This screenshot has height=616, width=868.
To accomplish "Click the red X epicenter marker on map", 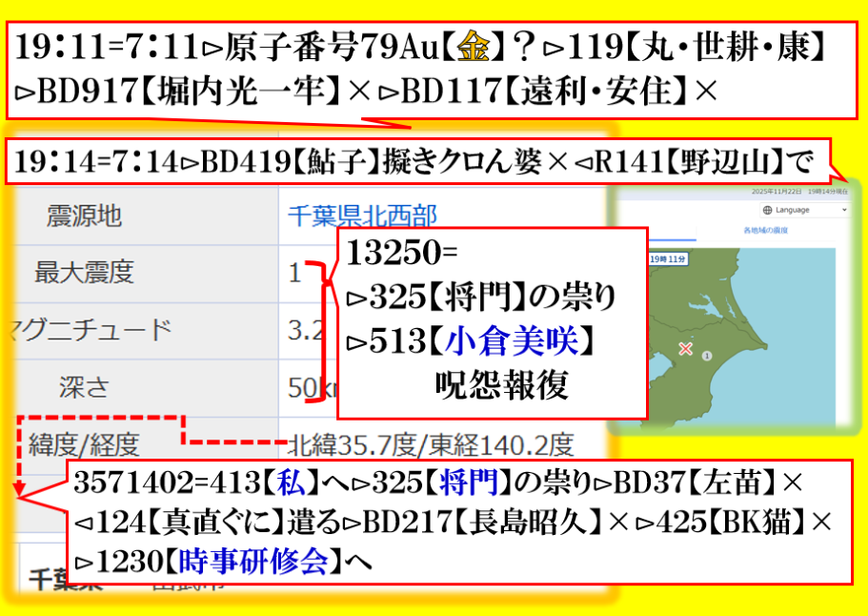I will (x=684, y=349).
